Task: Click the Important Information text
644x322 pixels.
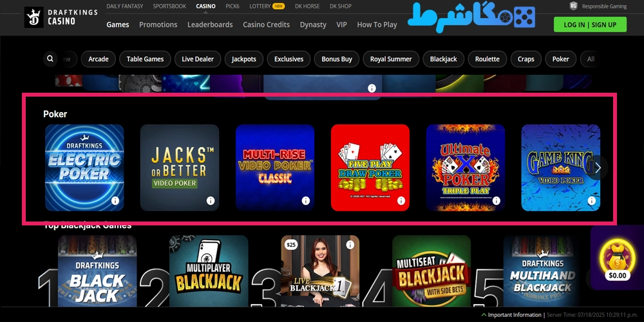Action: pos(514,315)
